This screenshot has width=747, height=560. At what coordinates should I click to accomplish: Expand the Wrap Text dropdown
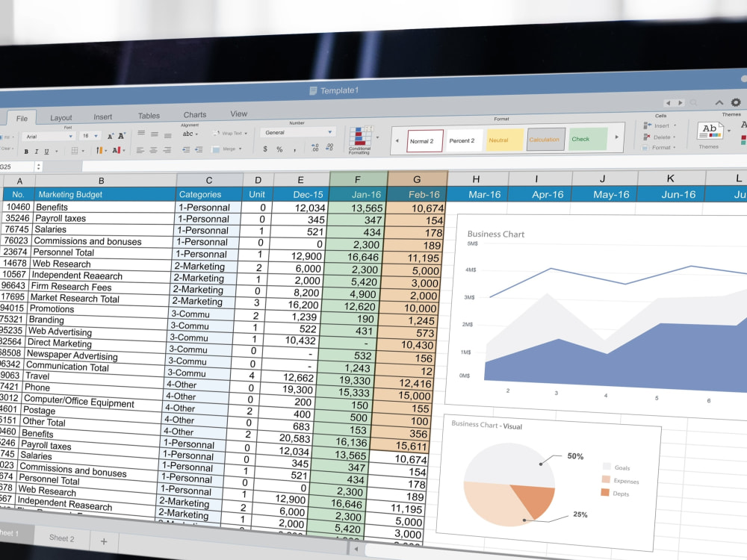point(246,134)
